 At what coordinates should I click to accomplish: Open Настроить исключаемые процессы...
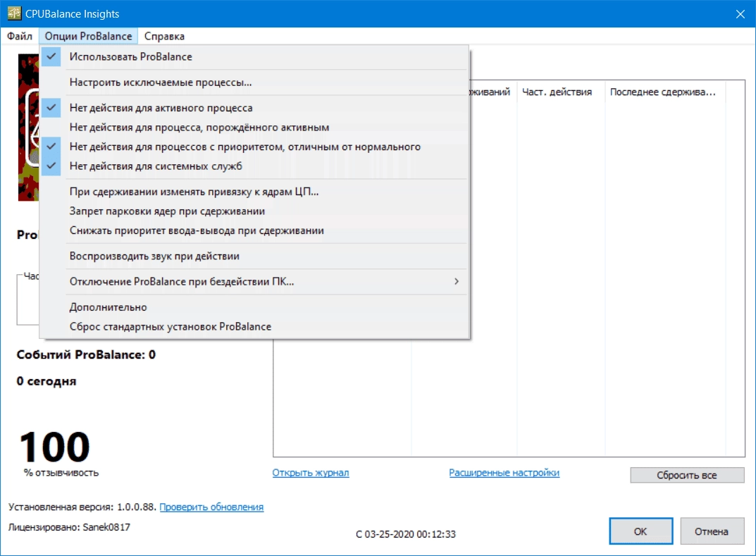254,82
